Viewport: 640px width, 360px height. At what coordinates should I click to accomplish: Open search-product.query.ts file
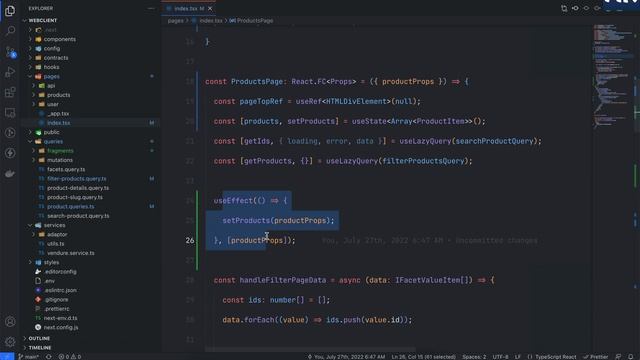[78, 216]
